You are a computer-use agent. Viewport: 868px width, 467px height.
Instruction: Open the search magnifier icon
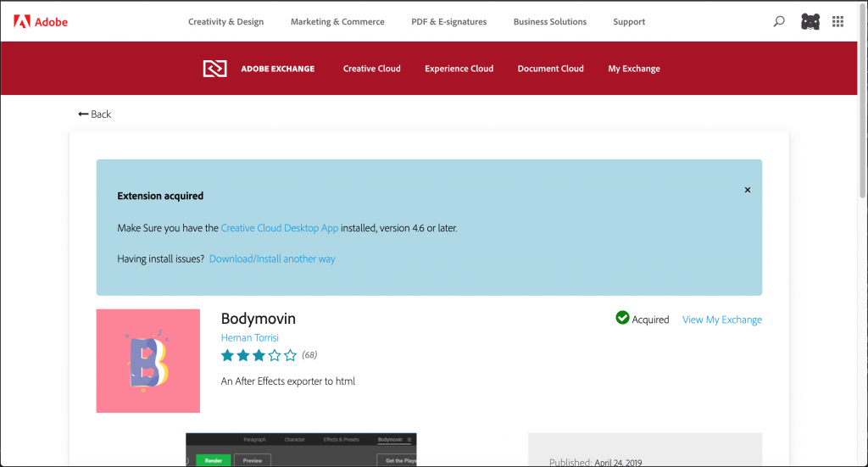point(779,21)
